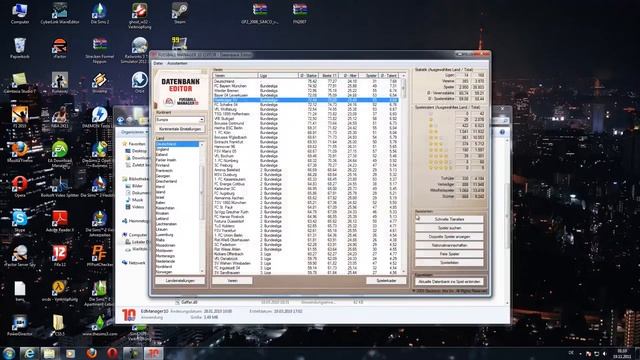Click the Ländereinstellungen button

180,281
